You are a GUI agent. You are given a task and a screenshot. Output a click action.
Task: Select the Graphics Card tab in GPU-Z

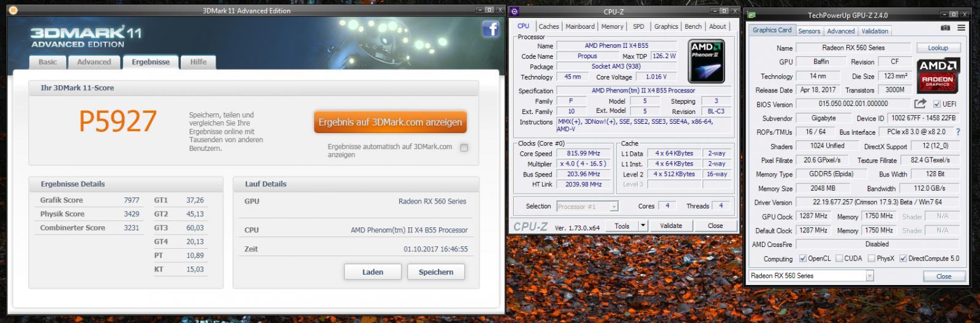772,30
